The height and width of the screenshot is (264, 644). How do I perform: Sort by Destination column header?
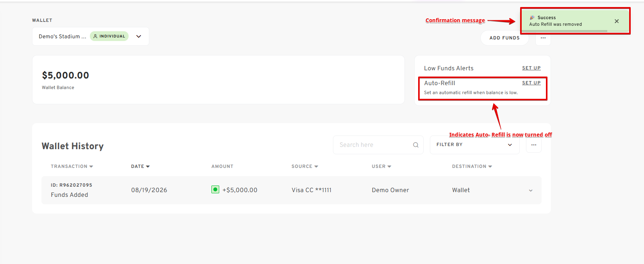point(472,166)
